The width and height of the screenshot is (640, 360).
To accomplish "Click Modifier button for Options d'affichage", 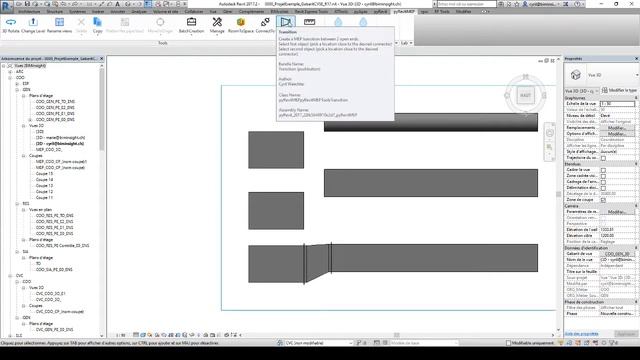I will click(x=617, y=134).
